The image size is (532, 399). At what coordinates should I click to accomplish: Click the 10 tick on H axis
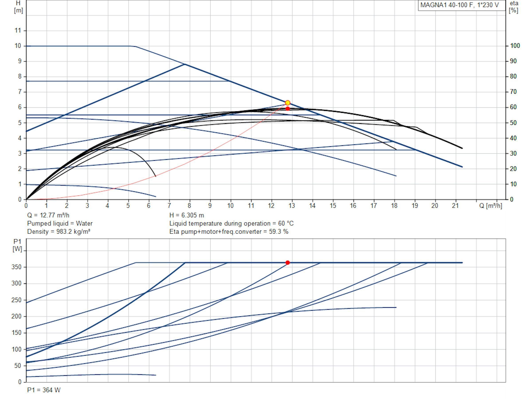coord(18,46)
